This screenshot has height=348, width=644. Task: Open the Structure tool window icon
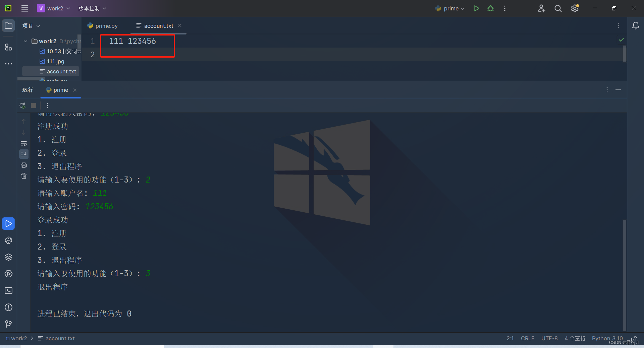(x=8, y=47)
